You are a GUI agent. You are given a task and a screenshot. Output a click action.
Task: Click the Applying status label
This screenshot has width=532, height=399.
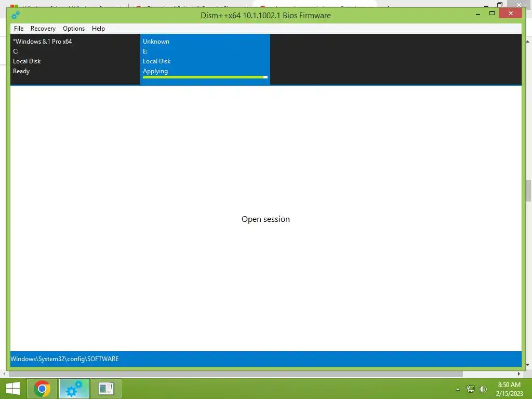[155, 71]
